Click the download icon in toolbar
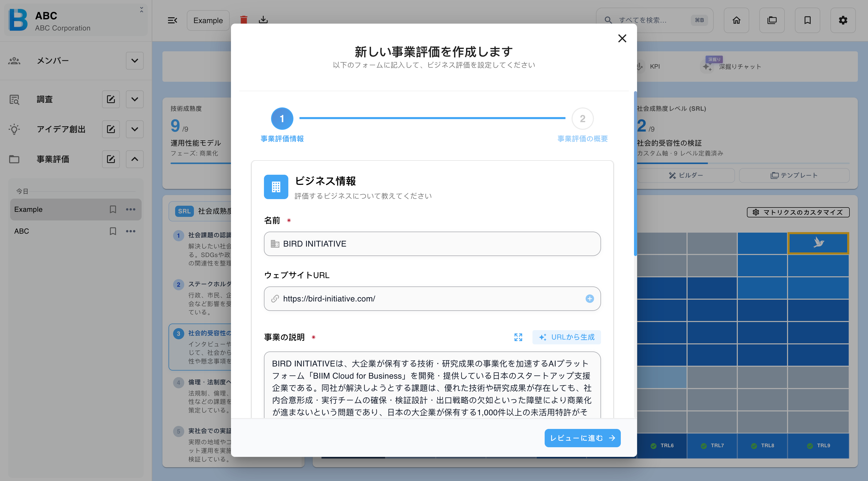Screen dimensions: 868x481 (263, 20)
